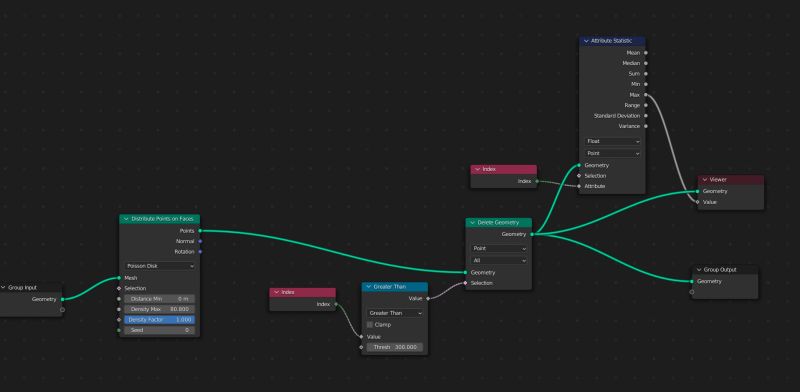800x392 pixels.
Task: Click Attribute Statistic's Geometry input socket
Action: tap(579, 165)
